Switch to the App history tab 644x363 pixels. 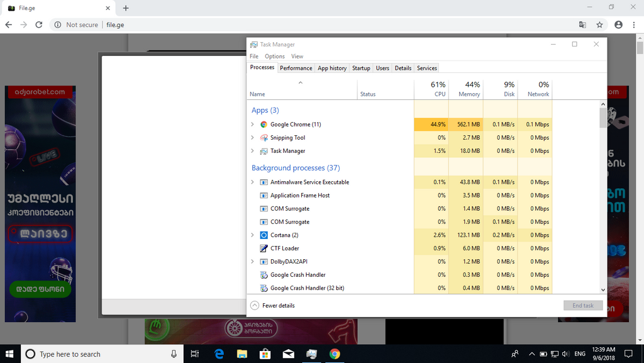(x=332, y=68)
